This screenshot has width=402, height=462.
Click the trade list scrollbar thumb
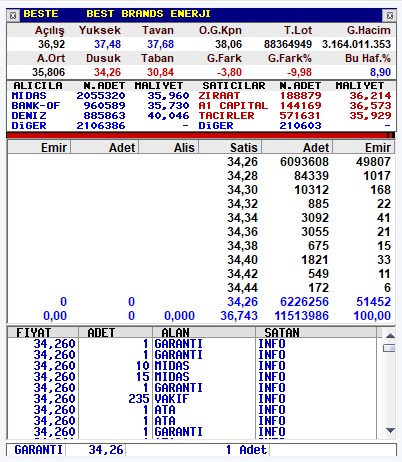390,348
